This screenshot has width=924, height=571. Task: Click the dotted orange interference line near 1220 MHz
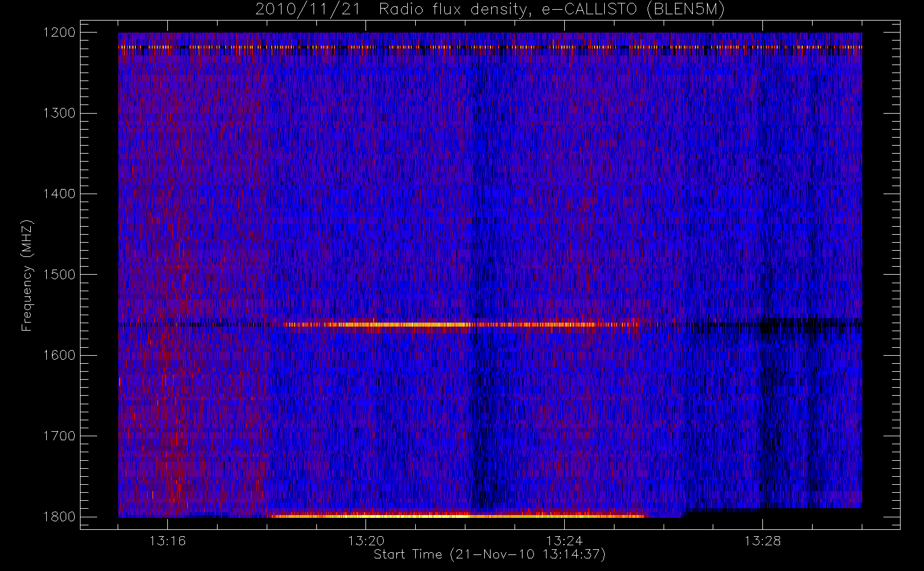tap(490, 47)
